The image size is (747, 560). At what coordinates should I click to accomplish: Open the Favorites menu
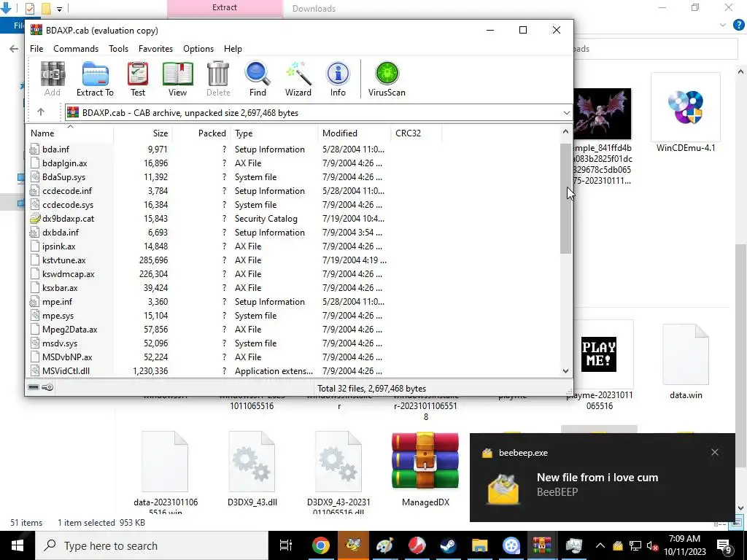pyautogui.click(x=155, y=49)
